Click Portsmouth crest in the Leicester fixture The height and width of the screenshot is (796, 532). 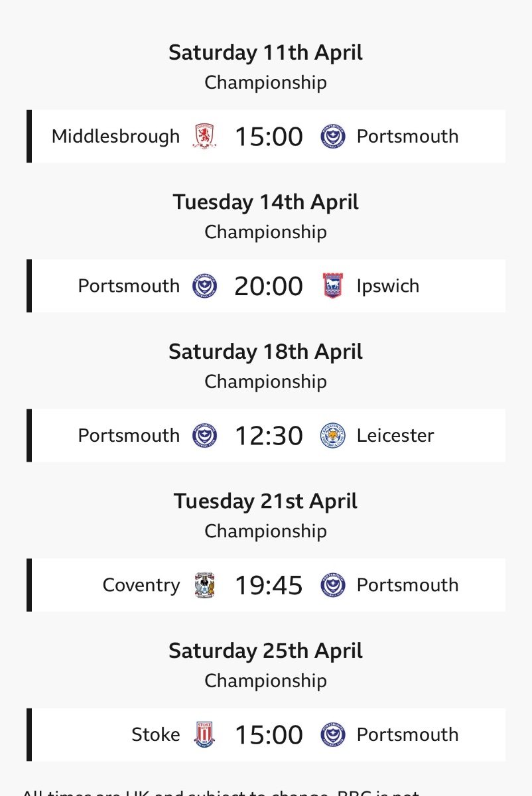pyautogui.click(x=204, y=436)
